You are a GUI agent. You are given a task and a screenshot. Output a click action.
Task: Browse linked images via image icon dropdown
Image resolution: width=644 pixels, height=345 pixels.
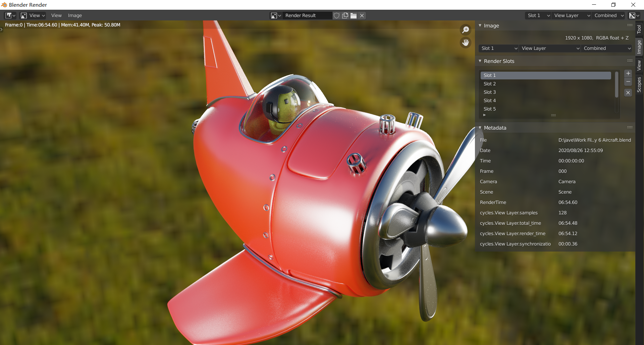[276, 15]
